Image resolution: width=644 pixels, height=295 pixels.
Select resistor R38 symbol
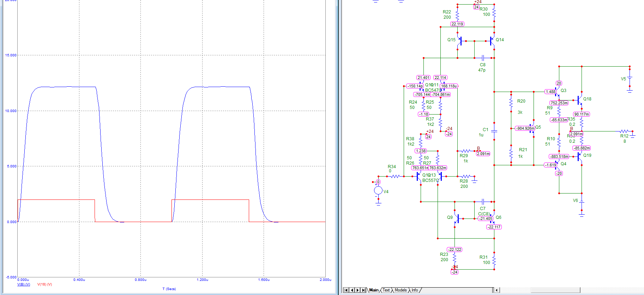tap(421, 142)
